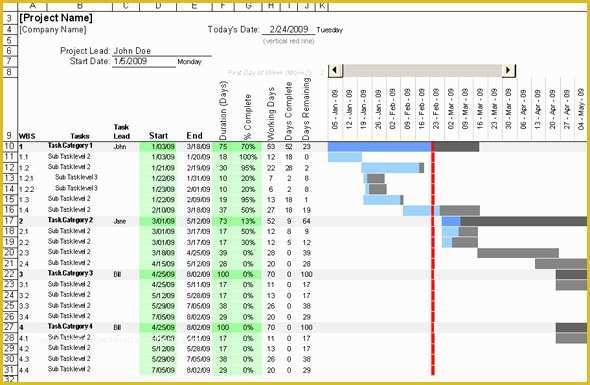Select the [Project Name] title cell
This screenshot has width=590, height=385.
56,18
